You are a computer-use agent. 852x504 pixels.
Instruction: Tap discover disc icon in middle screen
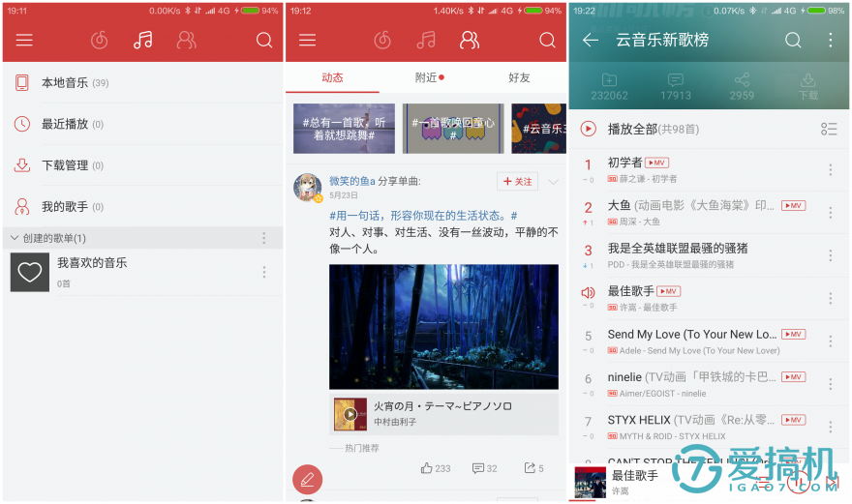coord(382,40)
